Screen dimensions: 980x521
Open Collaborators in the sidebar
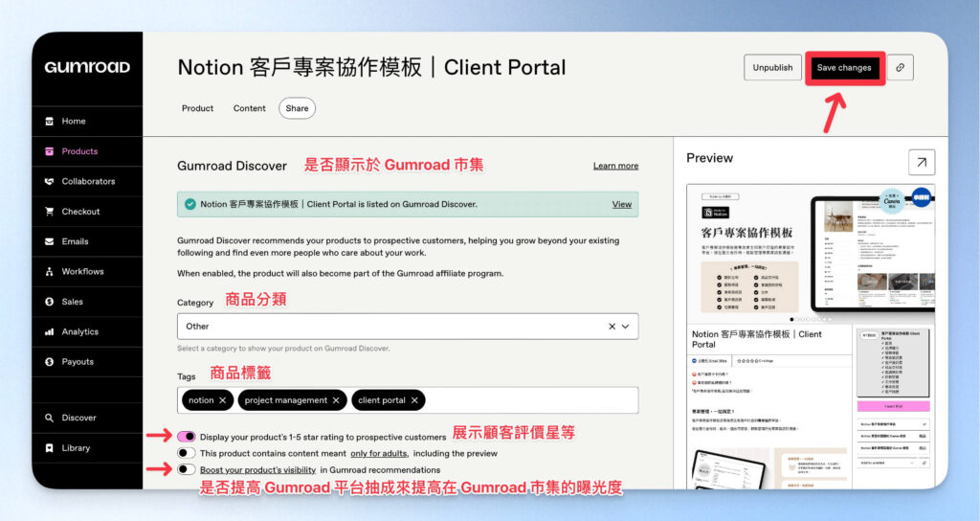[x=87, y=181]
